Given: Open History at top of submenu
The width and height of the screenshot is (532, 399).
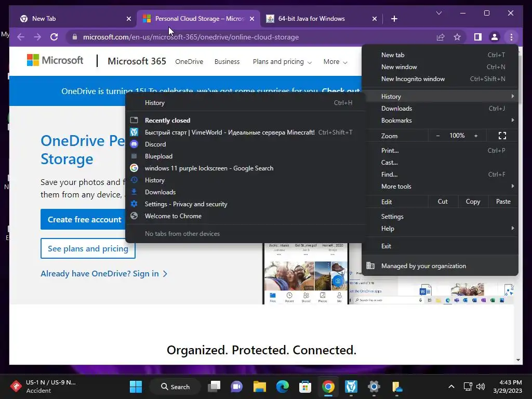Looking at the screenshot, I should tap(245, 103).
